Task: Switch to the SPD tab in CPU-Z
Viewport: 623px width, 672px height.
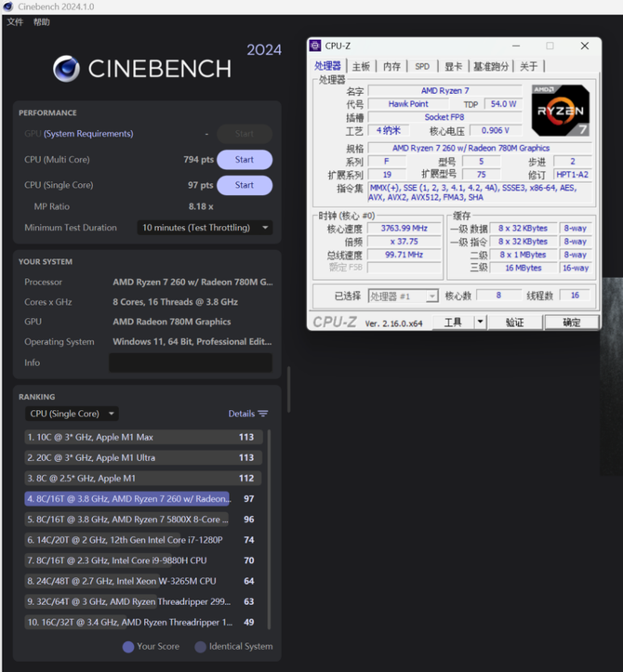Action: (422, 66)
